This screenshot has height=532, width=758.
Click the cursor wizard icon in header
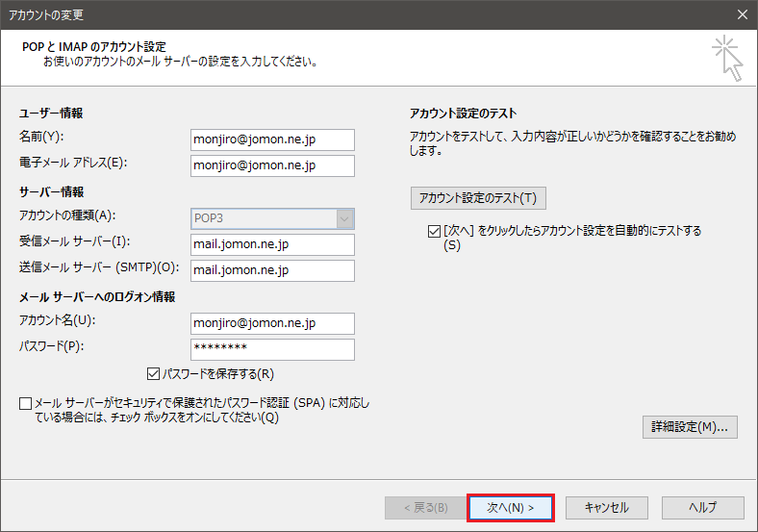(726, 60)
